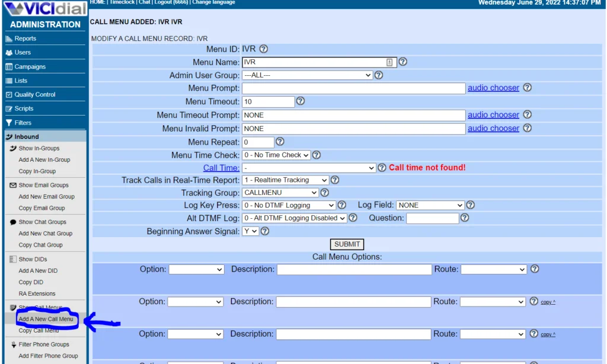The width and height of the screenshot is (607, 364).
Task: Select Show In-Groups in sidebar
Action: 39,148
